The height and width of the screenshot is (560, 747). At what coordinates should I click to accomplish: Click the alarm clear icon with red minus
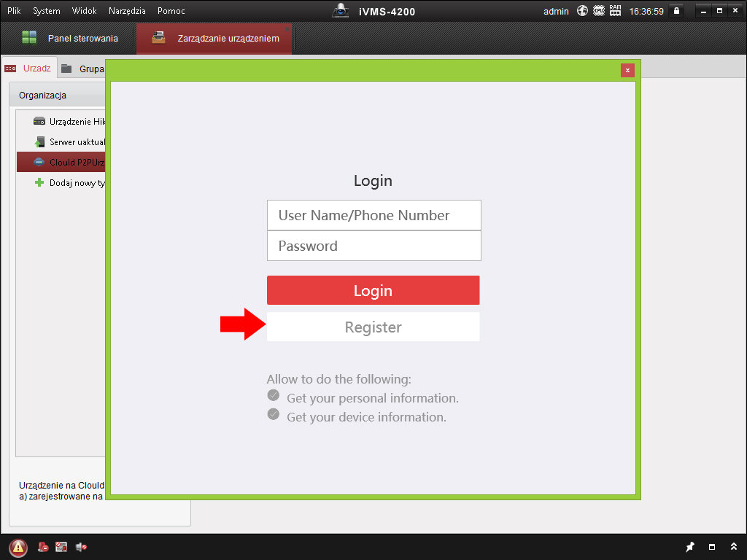point(44,547)
